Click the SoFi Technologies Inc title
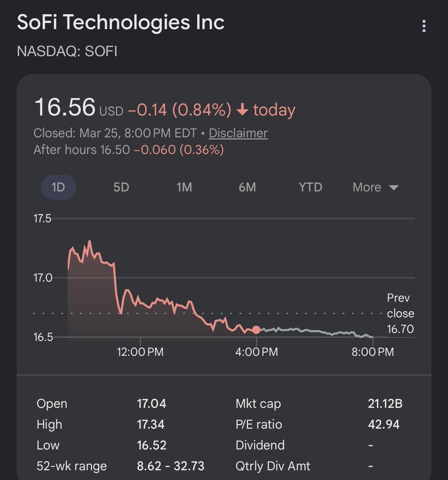This screenshot has height=480, width=448. [121, 23]
